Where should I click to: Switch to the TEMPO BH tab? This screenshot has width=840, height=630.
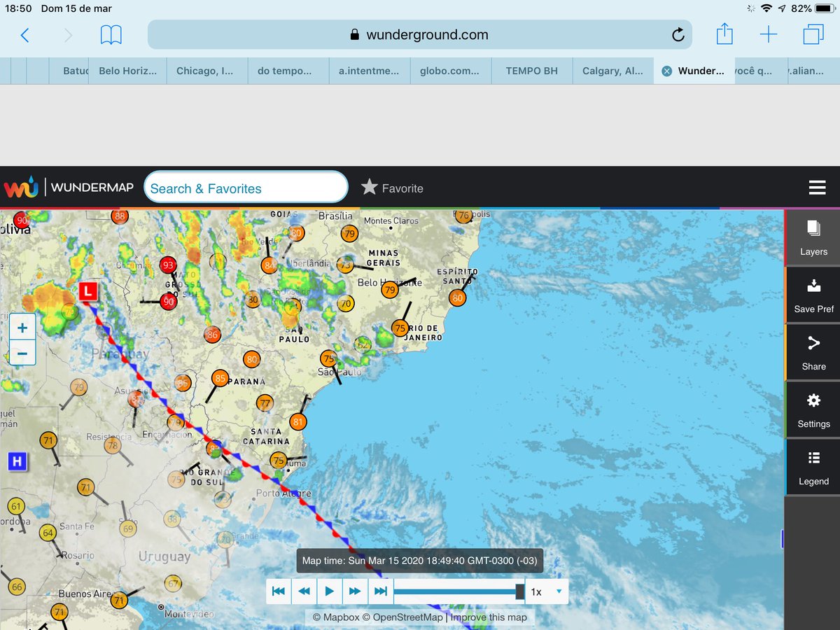[x=531, y=71]
